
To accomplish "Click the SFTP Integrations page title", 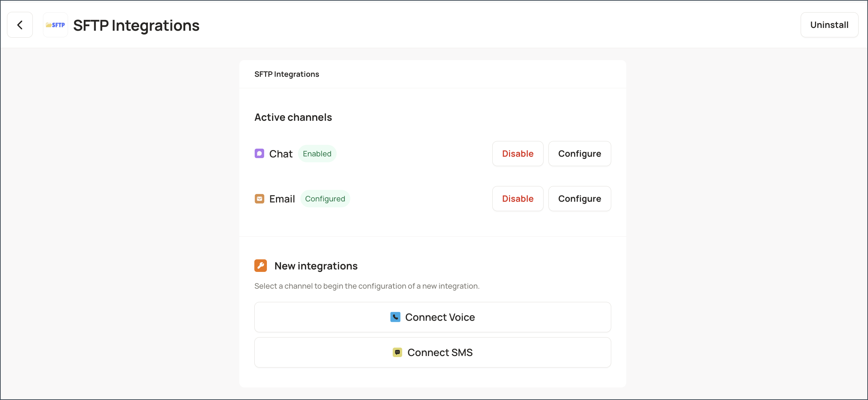I will point(136,25).
